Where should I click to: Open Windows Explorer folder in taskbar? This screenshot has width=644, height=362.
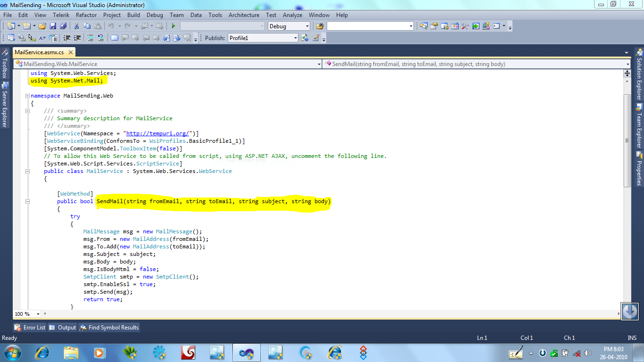(71, 352)
